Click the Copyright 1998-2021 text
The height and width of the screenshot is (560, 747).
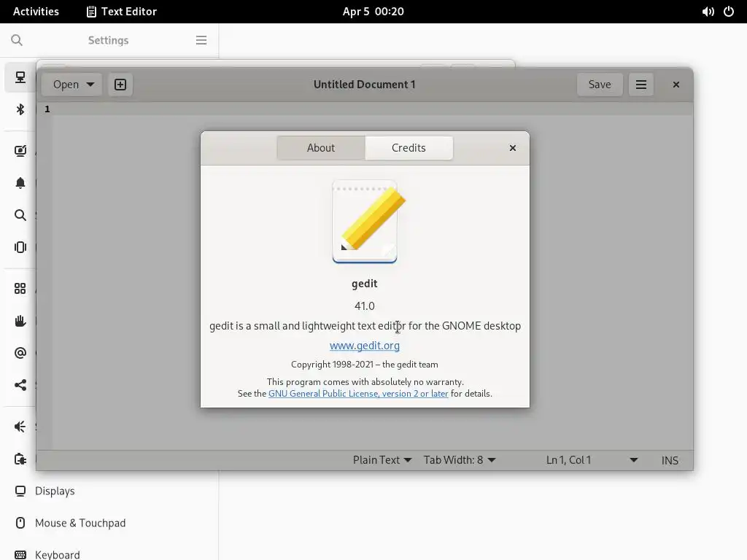point(365,365)
